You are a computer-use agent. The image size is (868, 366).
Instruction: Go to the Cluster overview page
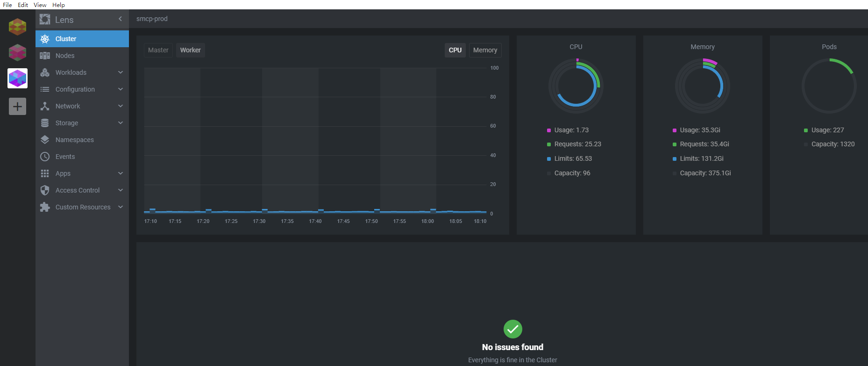point(66,39)
